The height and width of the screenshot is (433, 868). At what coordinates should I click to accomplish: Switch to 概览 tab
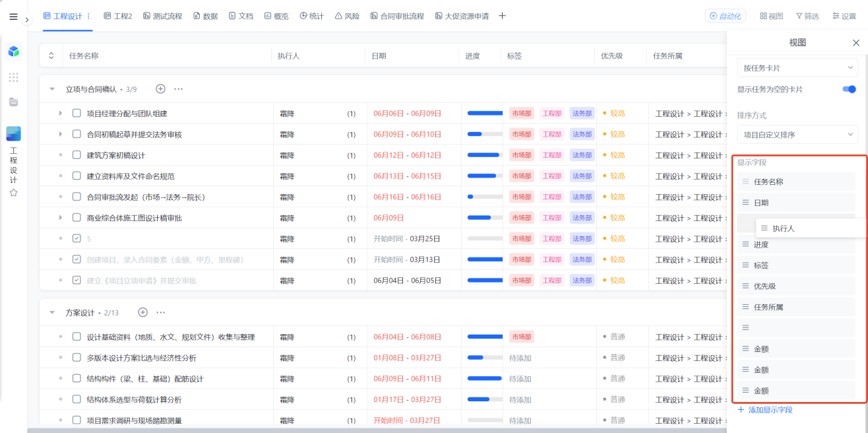click(x=276, y=16)
